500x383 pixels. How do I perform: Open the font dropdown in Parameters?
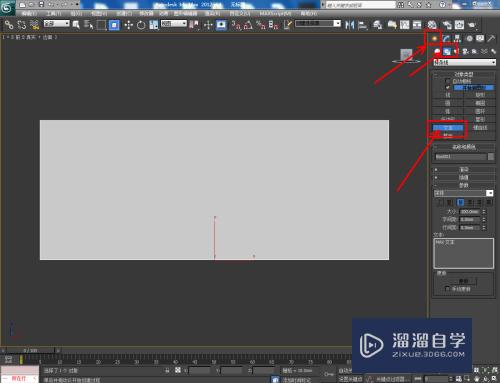click(x=463, y=193)
